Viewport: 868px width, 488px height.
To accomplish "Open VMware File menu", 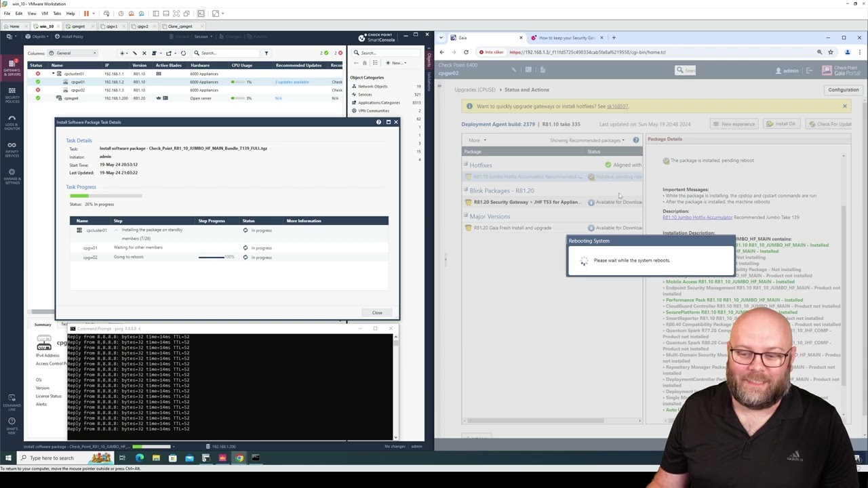I will [x=7, y=14].
